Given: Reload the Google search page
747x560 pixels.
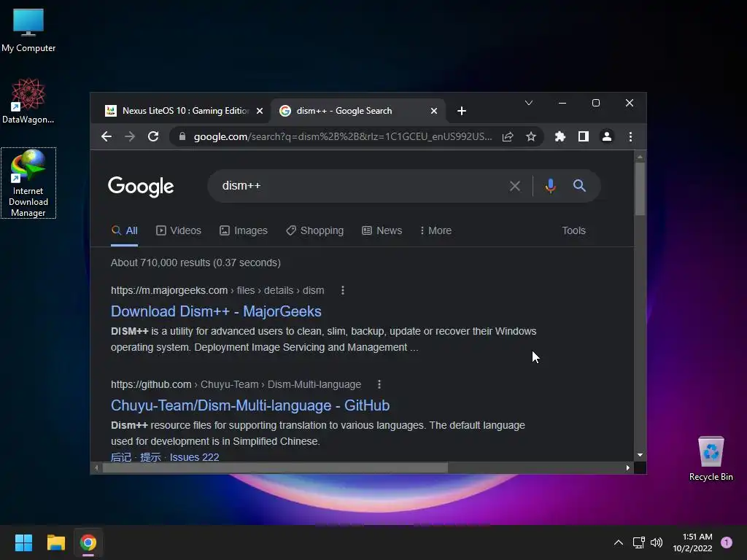Looking at the screenshot, I should 153,136.
